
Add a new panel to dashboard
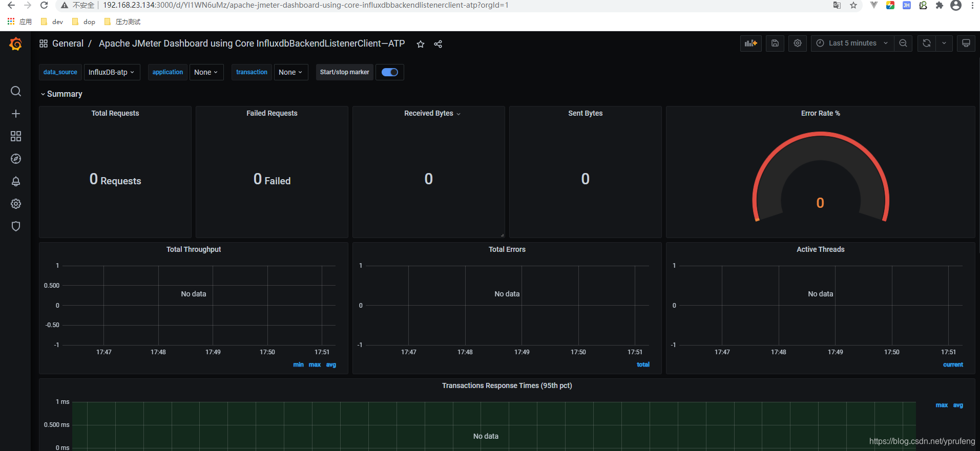[x=751, y=44]
